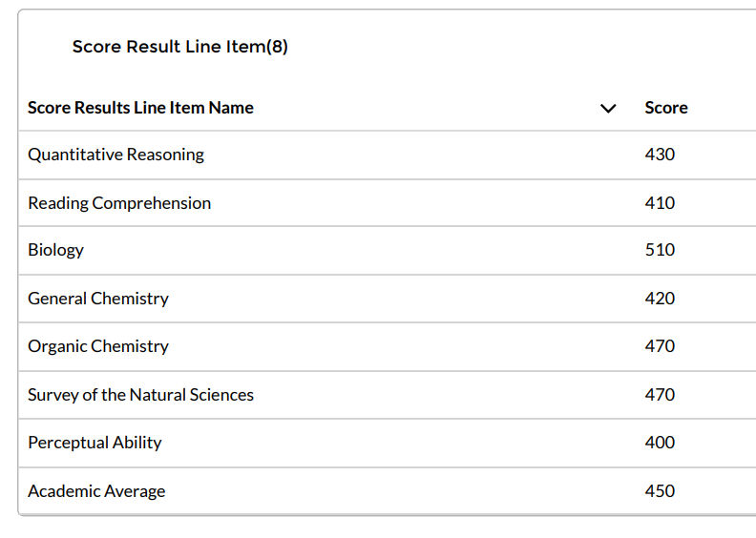The image size is (756, 538).
Task: Click the General Chemistry score 420
Action: pos(660,299)
